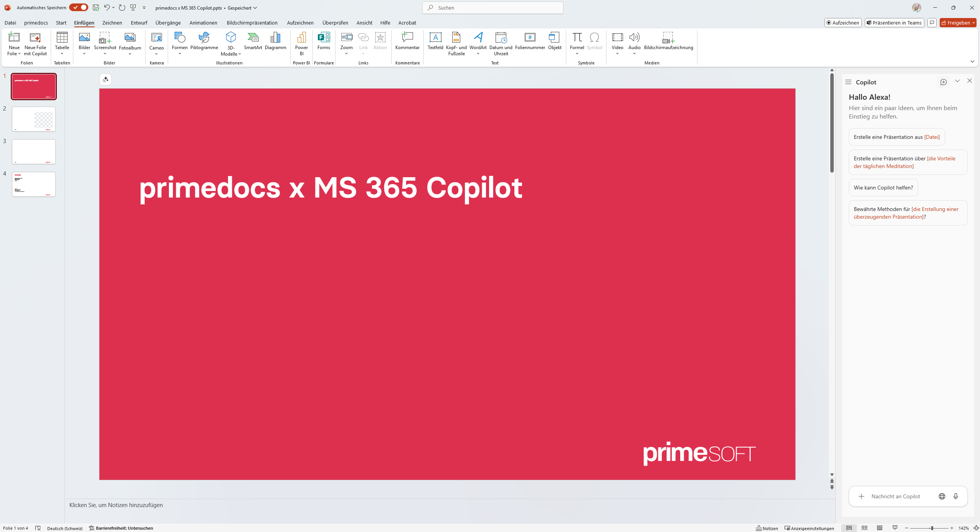The width and height of the screenshot is (980, 532).
Task: Insert a SmartArt graphic
Action: point(253,42)
